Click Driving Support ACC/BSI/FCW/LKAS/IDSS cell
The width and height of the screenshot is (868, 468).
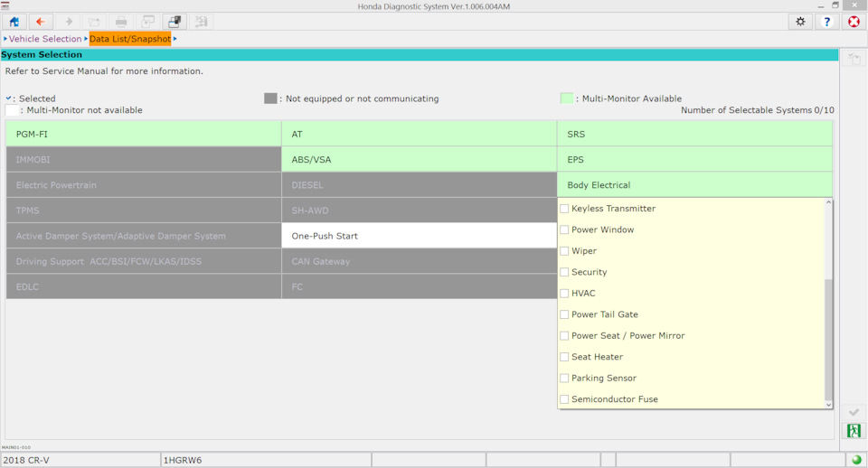(x=144, y=261)
